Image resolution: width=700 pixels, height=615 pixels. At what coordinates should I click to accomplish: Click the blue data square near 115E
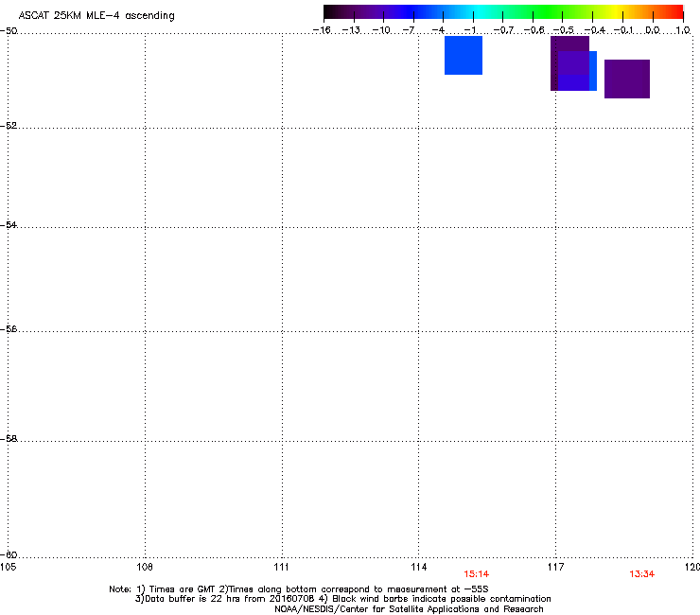point(464,56)
